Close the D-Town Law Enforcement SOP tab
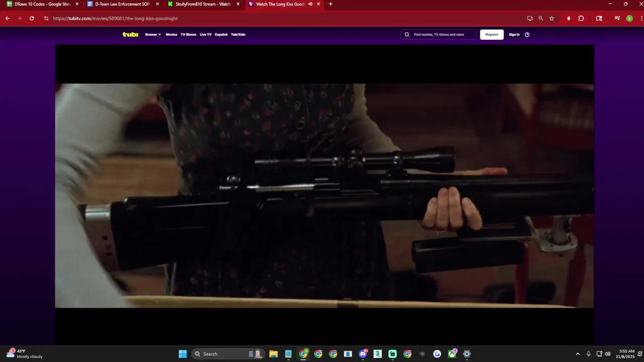This screenshot has width=644, height=362. point(157,4)
